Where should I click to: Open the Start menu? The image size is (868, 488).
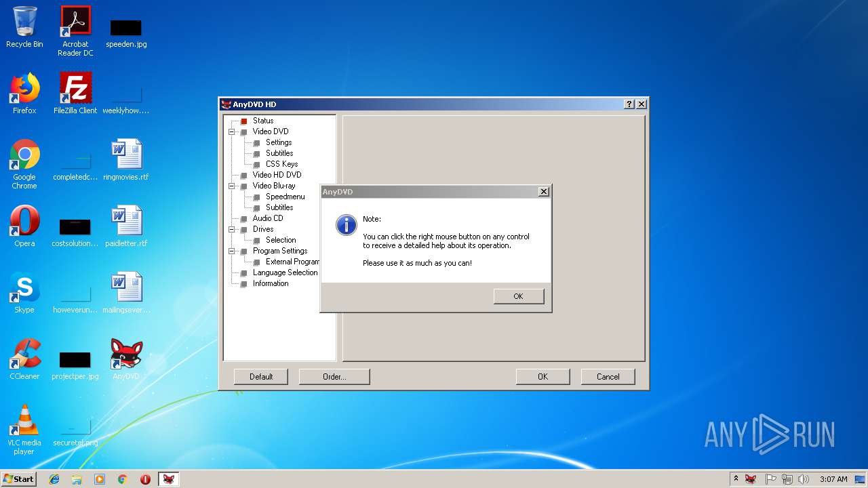18,479
